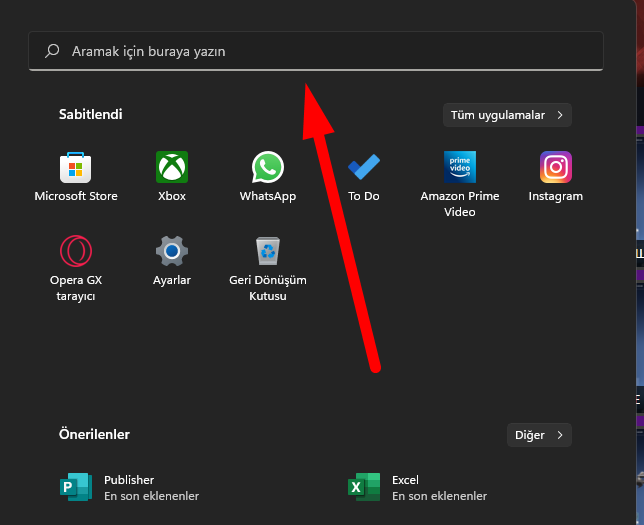The height and width of the screenshot is (525, 644).
Task: Open Ayarlar settings app
Action: (x=172, y=260)
